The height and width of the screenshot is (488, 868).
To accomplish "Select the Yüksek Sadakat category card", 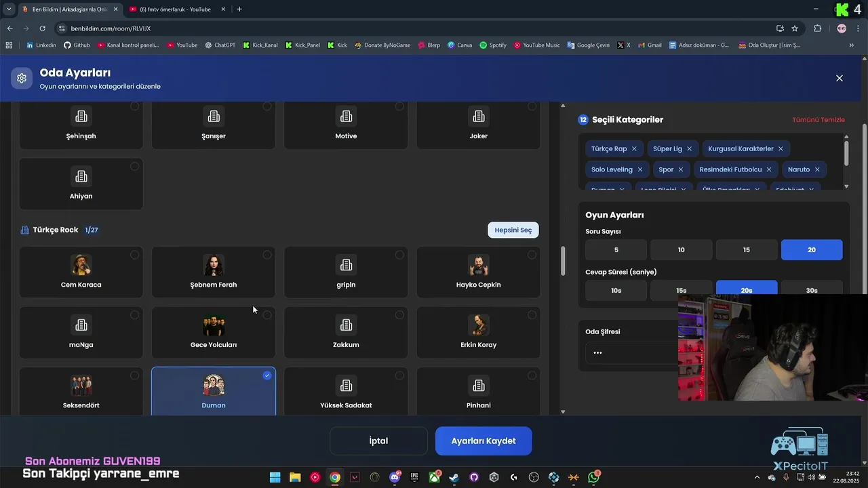I will pos(346,391).
